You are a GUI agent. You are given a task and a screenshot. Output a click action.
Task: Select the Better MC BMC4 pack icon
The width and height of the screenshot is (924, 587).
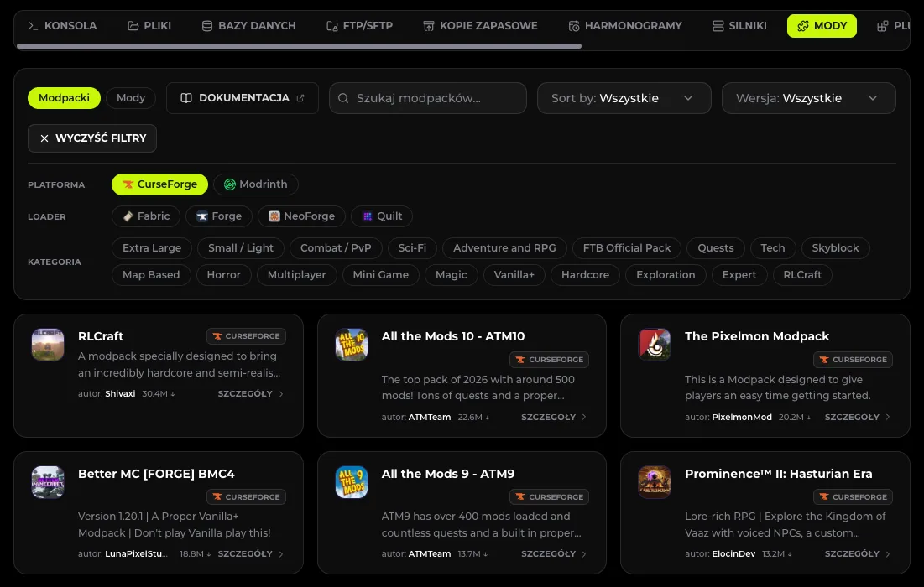coord(48,482)
